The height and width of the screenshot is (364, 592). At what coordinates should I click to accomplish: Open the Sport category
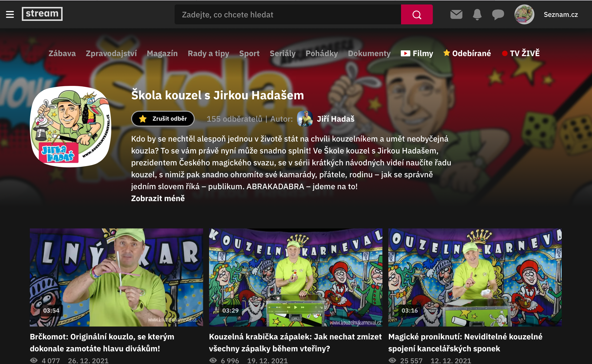tap(249, 53)
